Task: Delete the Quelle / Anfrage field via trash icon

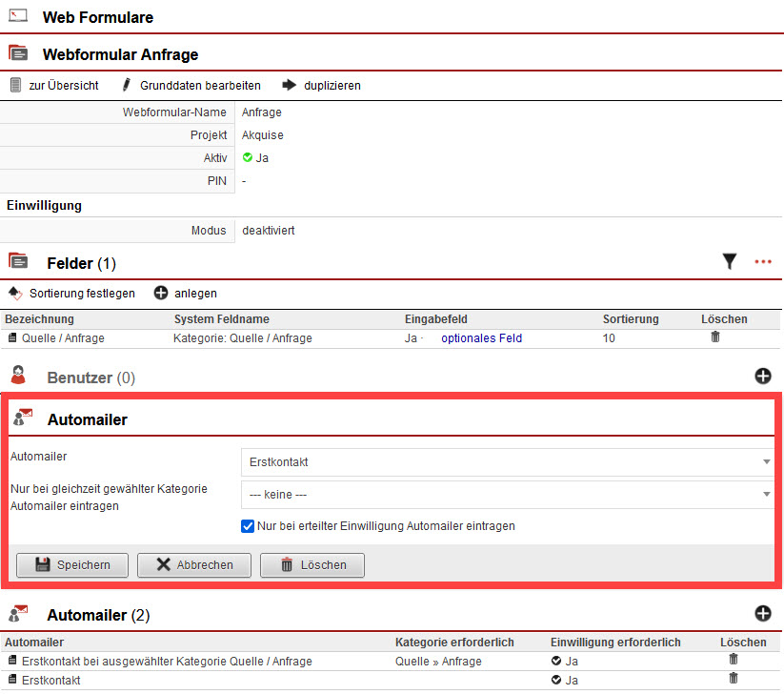Action: tap(715, 337)
